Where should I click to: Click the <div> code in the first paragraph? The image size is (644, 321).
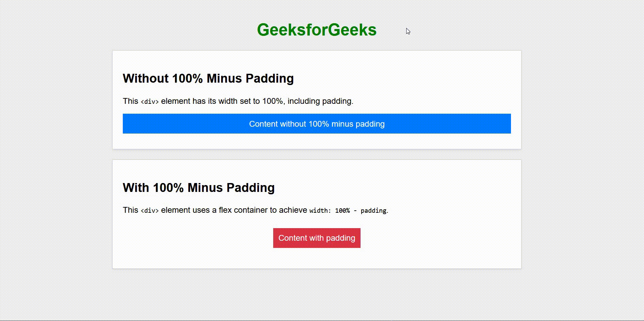pyautogui.click(x=150, y=102)
